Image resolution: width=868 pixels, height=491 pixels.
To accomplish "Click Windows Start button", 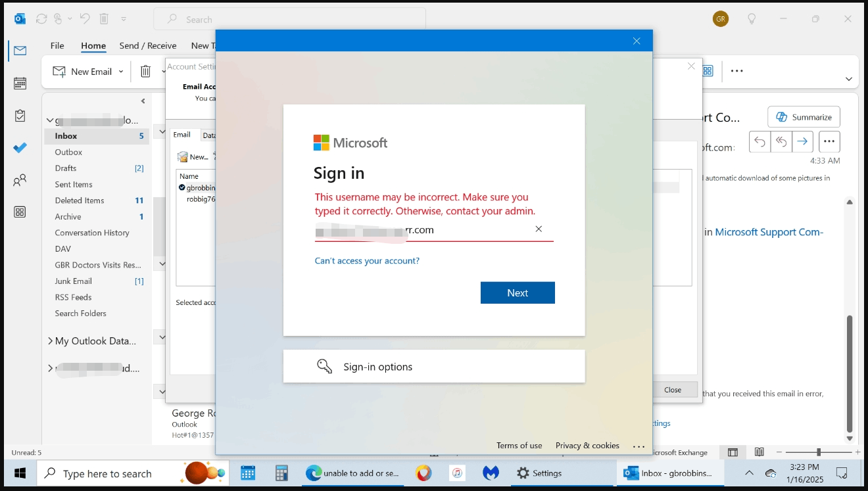I will coord(20,473).
